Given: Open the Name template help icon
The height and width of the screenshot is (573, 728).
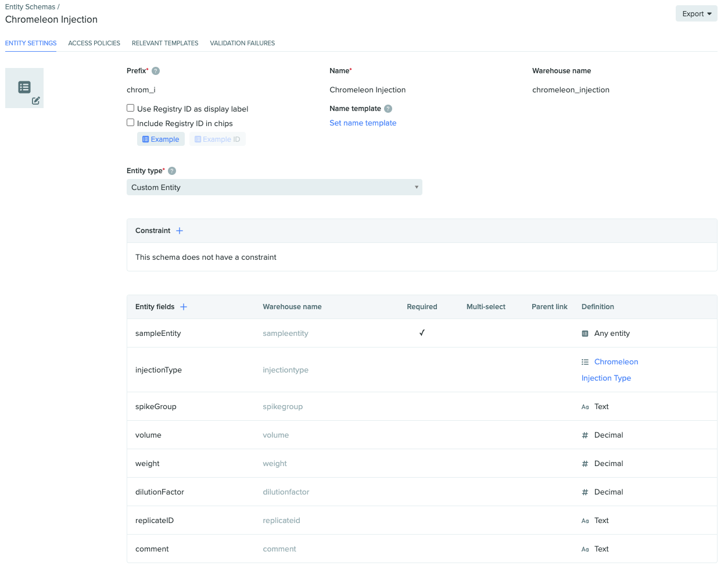Looking at the screenshot, I should [388, 109].
